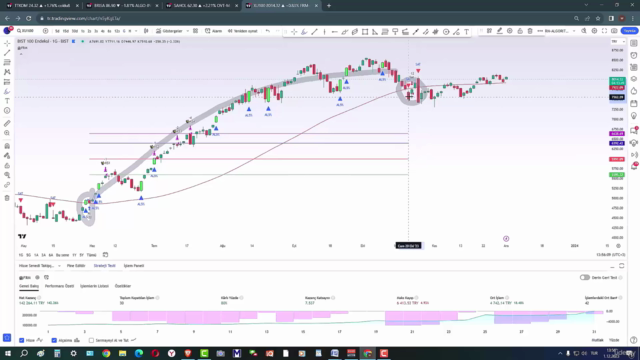The image size is (640, 360).
Task: Delete the selected drawing with trash icon
Action: pyautogui.click(x=530, y=31)
